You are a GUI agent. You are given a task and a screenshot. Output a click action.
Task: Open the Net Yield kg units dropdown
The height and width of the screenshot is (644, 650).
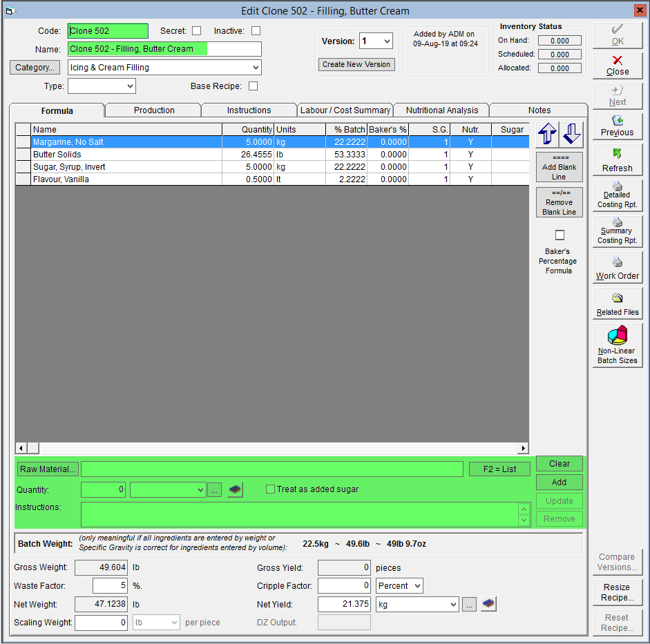point(454,604)
